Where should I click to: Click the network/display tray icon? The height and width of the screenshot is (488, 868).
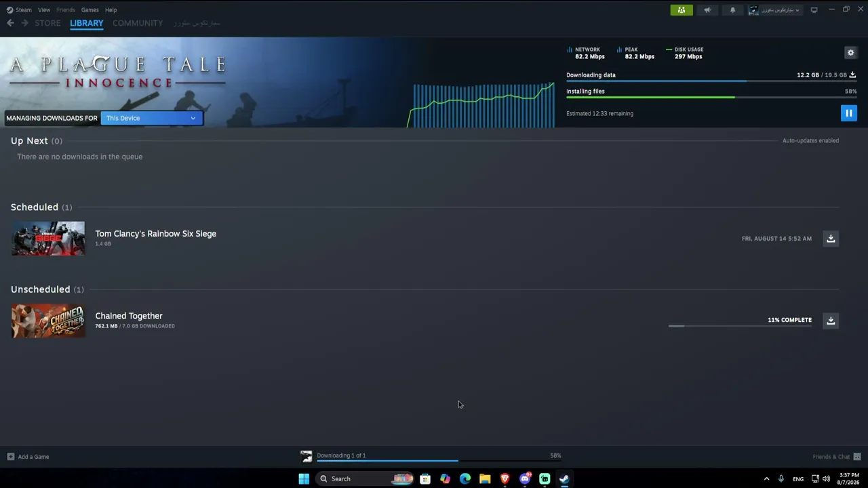pos(815,479)
